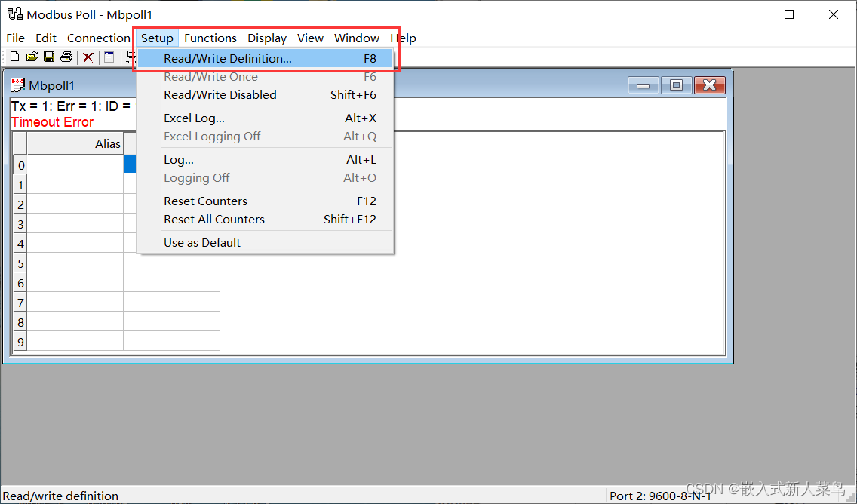Viewport: 857px width, 504px height.
Task: Minimize the Mbpoll1 child window
Action: [x=644, y=85]
